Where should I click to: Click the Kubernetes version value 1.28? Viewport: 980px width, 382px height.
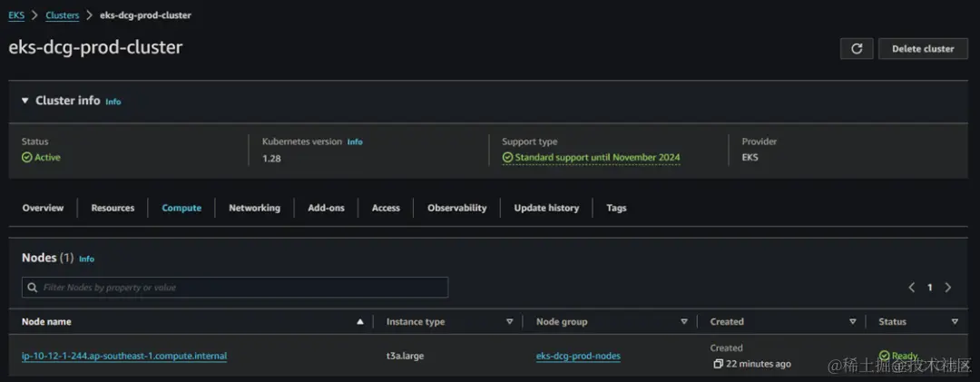pyautogui.click(x=272, y=158)
